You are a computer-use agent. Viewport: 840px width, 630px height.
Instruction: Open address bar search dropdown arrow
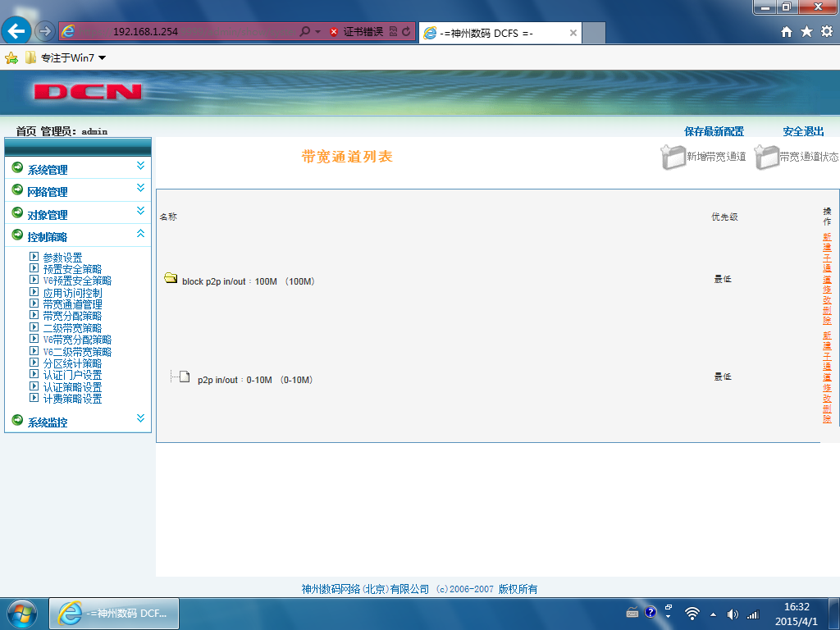pos(317,32)
